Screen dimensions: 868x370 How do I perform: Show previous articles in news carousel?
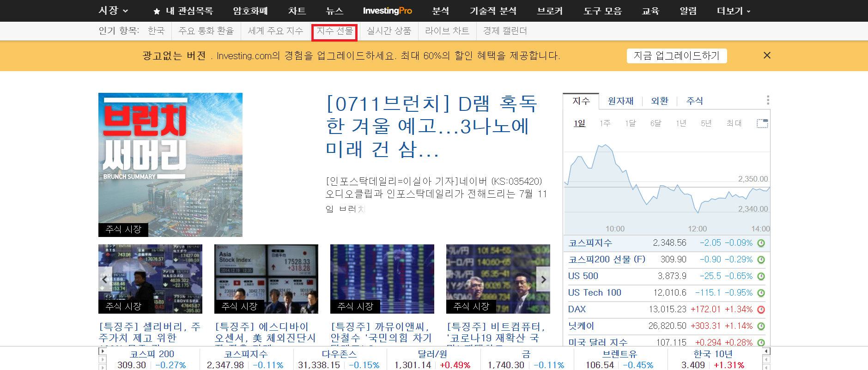[x=105, y=279]
